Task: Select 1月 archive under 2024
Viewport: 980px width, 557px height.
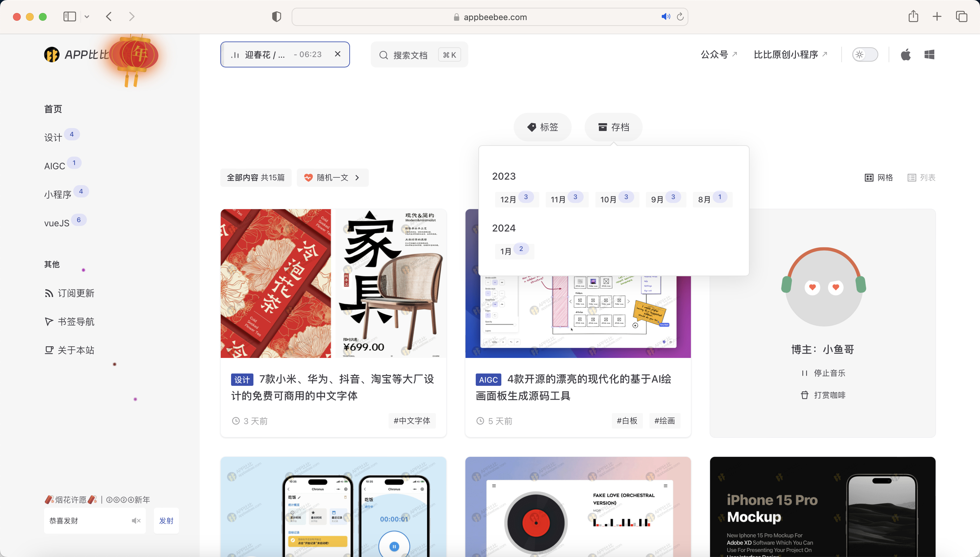Action: (514, 251)
